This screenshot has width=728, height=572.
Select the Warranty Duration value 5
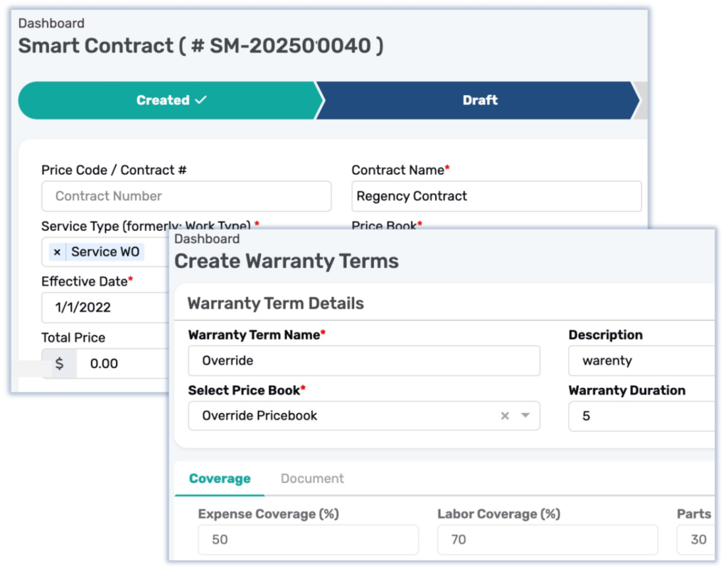coord(640,416)
